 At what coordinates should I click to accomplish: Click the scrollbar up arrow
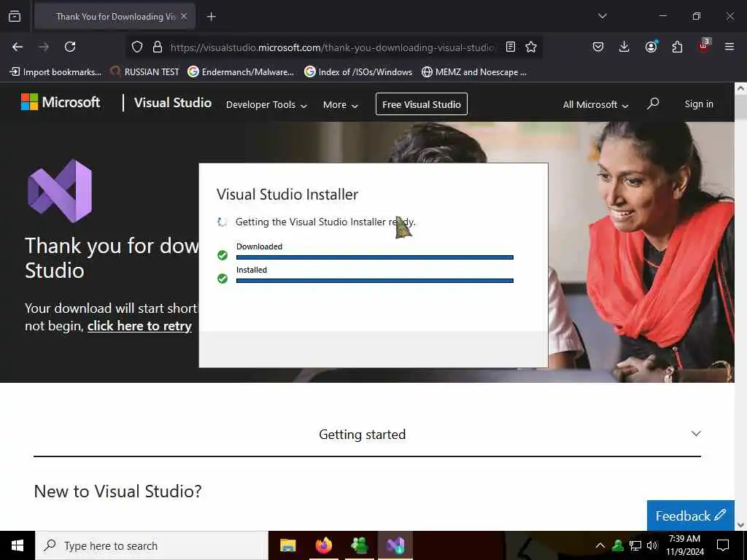740,88
